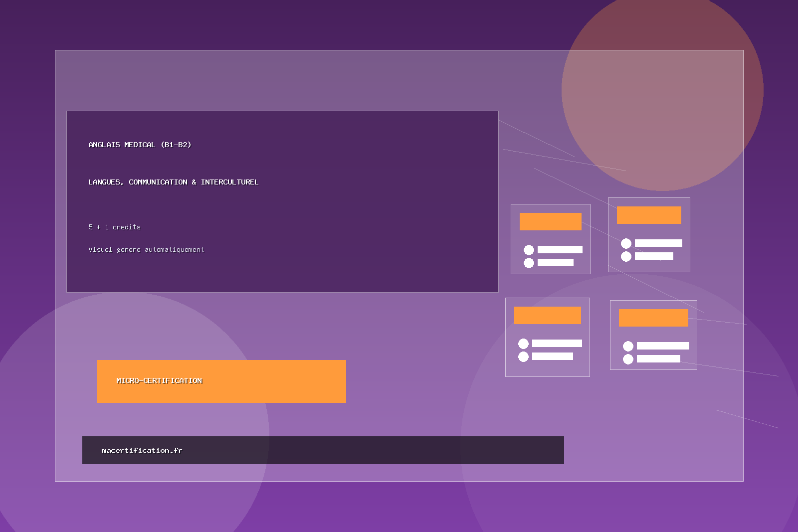Click the orange MICRO-CERTIFICATION button
The height and width of the screenshot is (532, 798).
[x=221, y=381]
